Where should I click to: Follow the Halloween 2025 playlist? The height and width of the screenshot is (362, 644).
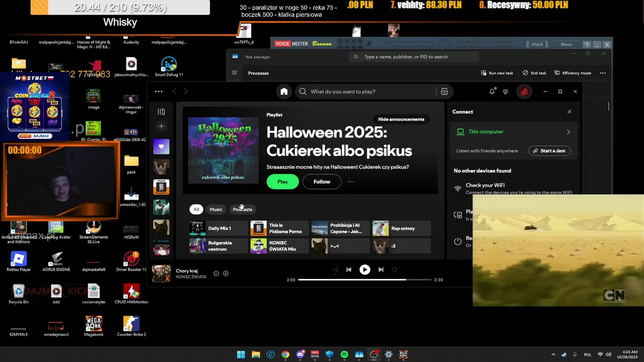pos(322,182)
